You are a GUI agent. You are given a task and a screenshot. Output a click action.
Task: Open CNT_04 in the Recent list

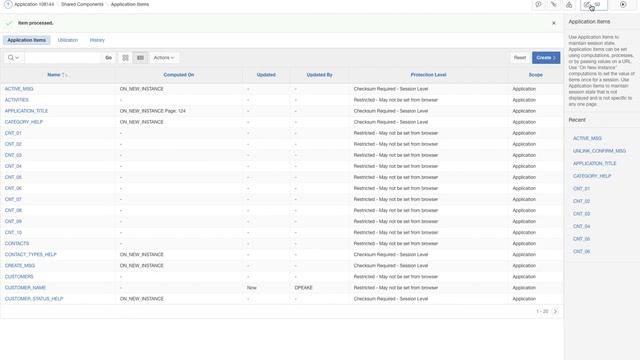[x=581, y=227]
